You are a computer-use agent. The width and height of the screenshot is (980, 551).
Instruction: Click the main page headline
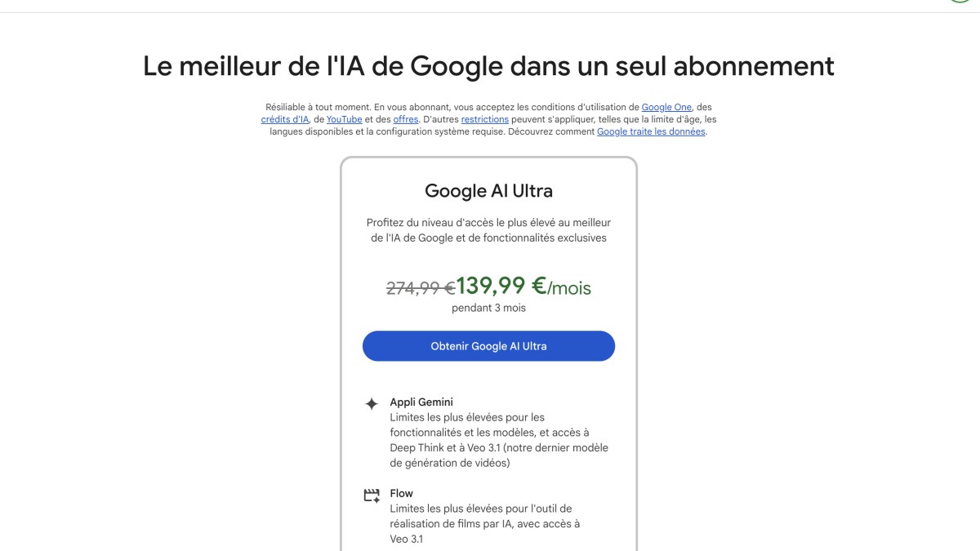pyautogui.click(x=488, y=66)
